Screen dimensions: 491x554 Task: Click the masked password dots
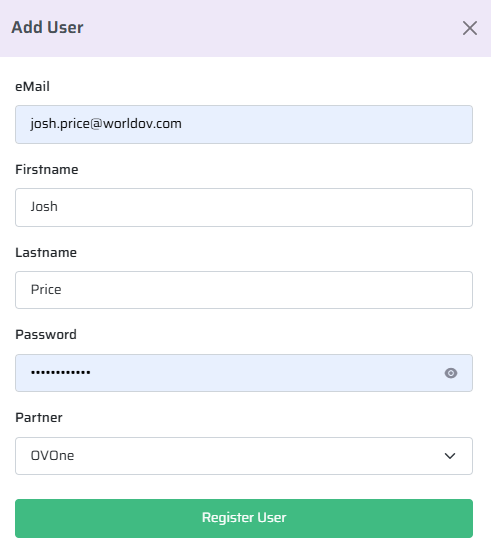[60, 372]
